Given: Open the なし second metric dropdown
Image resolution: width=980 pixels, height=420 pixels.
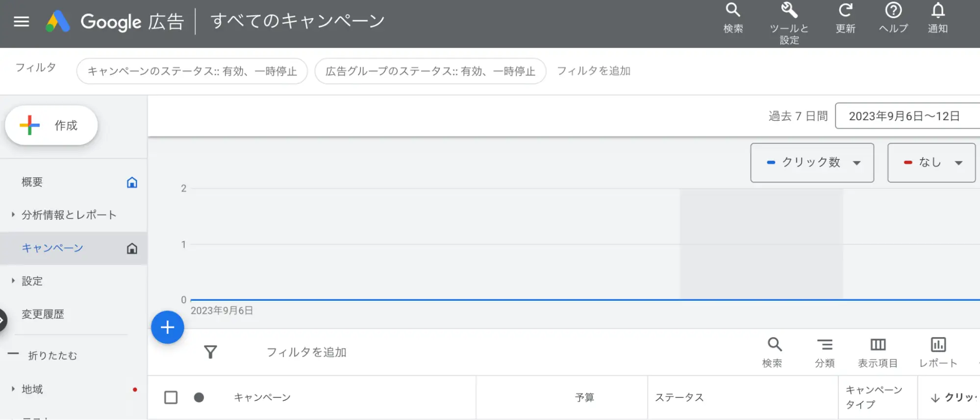Looking at the screenshot, I should [931, 163].
